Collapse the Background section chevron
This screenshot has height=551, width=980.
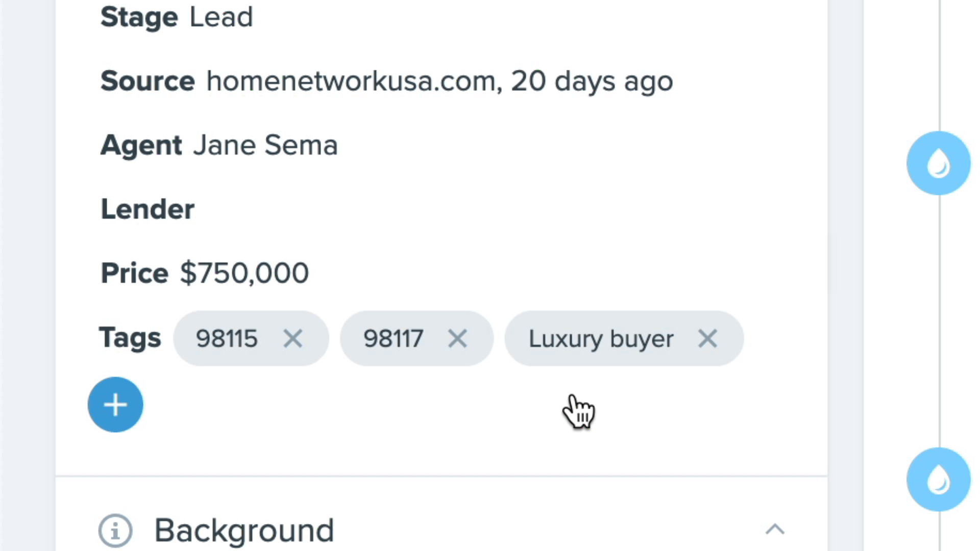(775, 529)
